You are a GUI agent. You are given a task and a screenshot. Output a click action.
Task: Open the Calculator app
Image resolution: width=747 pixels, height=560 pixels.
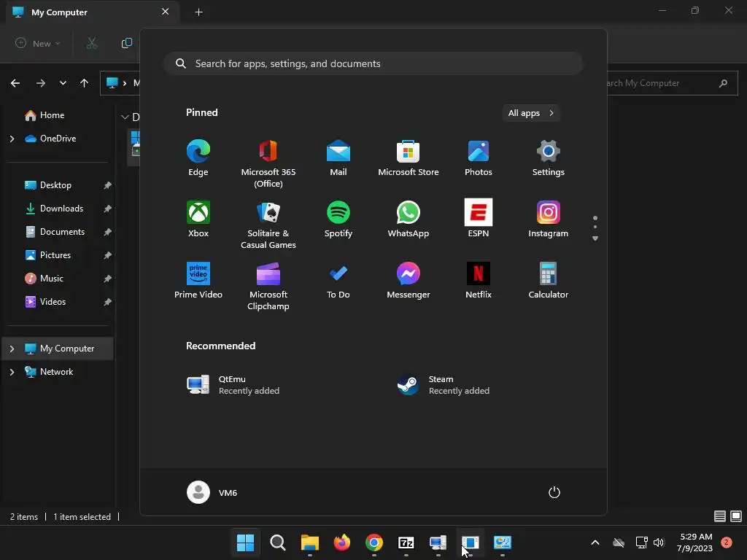(549, 281)
